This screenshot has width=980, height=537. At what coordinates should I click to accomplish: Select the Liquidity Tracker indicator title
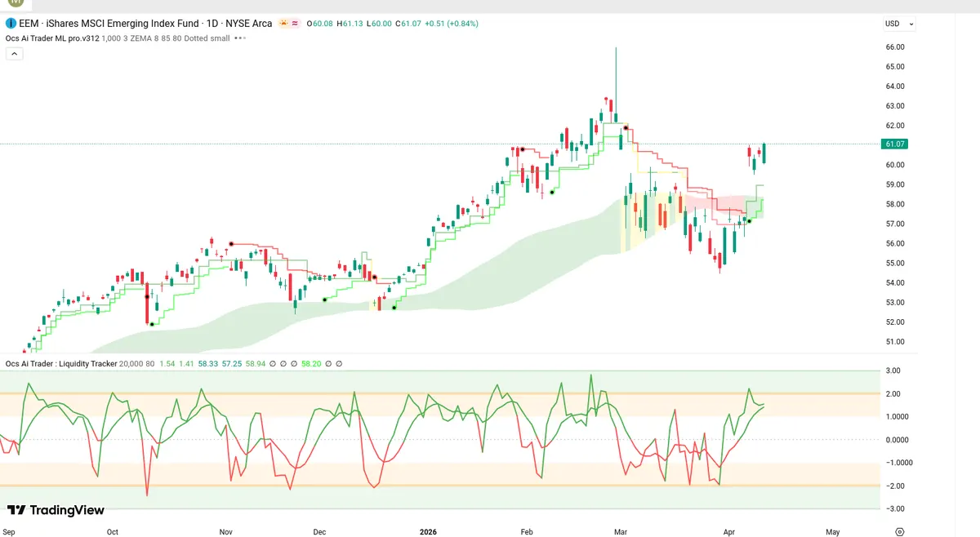(61, 363)
